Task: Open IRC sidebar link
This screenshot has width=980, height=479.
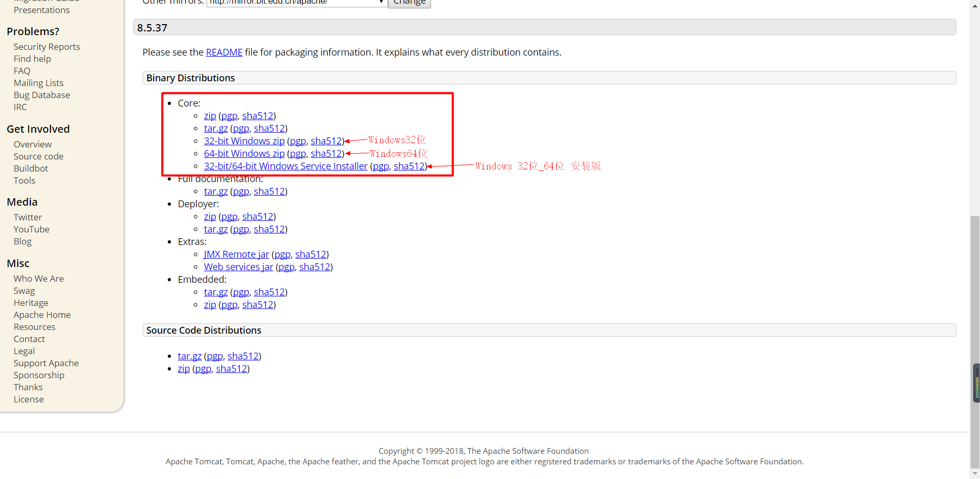Action: tap(20, 107)
